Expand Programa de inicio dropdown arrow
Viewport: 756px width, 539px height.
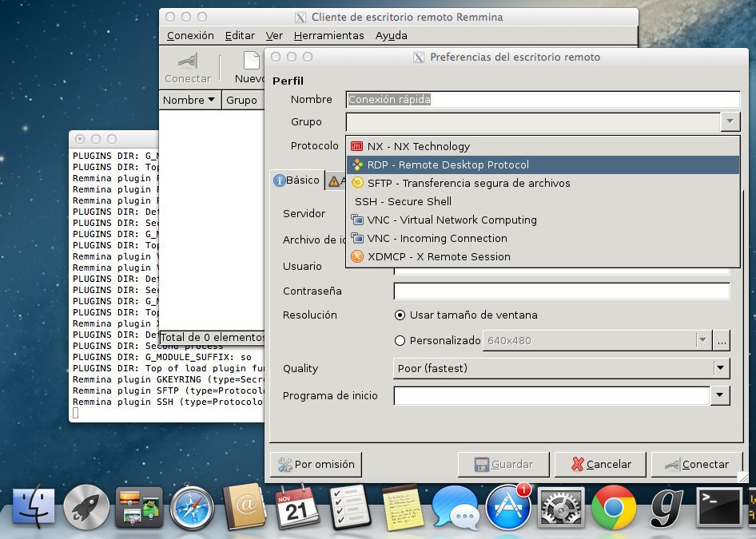tap(720, 395)
